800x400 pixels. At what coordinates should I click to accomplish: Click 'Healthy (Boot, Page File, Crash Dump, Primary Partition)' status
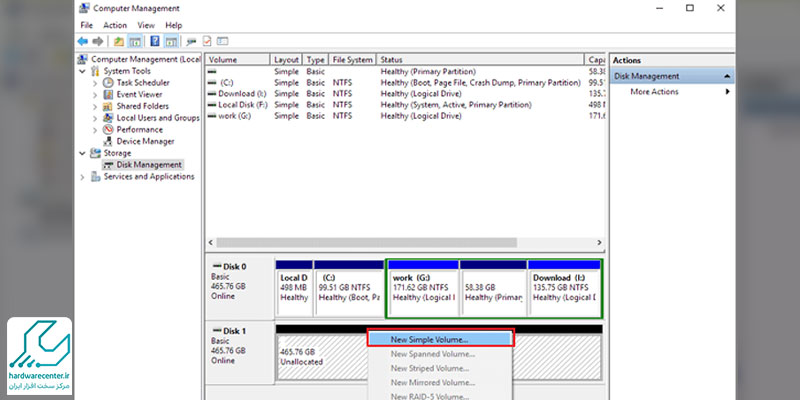(481, 83)
